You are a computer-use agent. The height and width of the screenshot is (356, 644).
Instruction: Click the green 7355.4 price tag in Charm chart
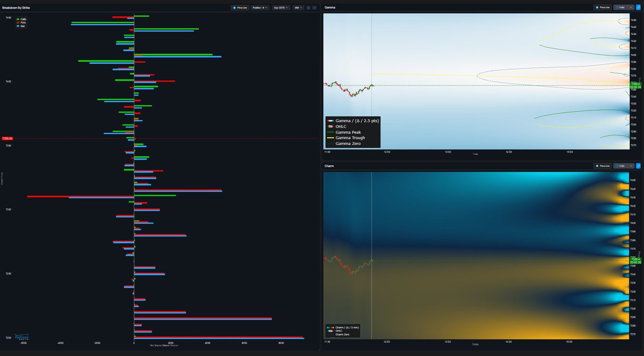[635, 260]
